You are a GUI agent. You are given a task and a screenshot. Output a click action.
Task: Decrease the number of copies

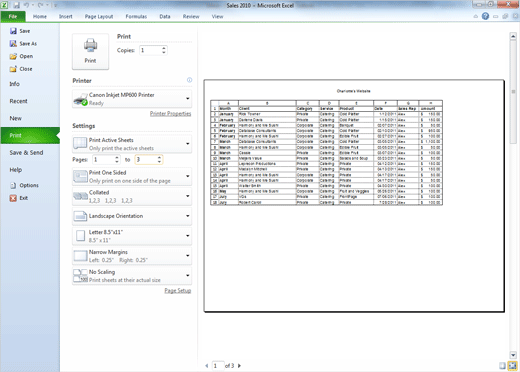tap(164, 52)
